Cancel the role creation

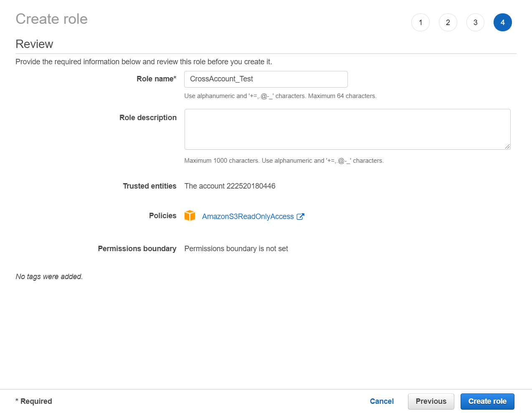pos(381,401)
